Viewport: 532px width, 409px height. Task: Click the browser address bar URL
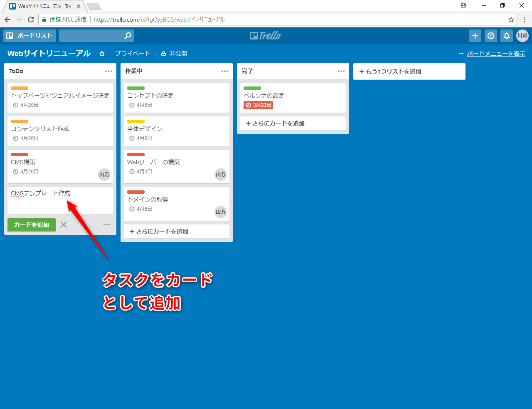click(159, 20)
